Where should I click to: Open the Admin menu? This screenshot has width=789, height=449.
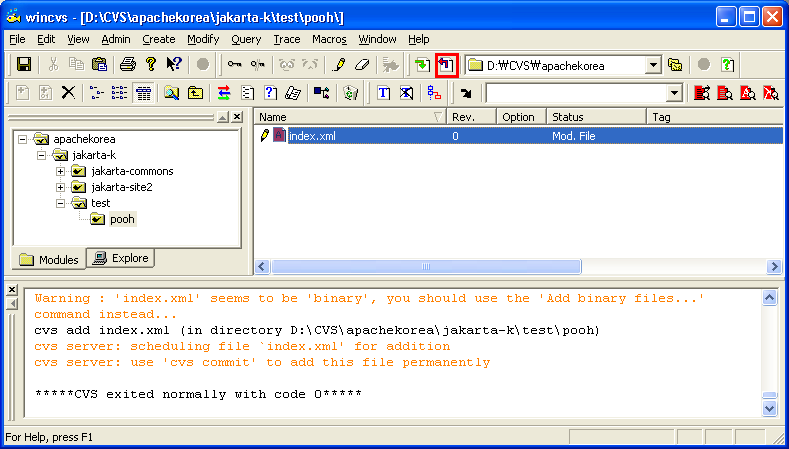(x=116, y=39)
